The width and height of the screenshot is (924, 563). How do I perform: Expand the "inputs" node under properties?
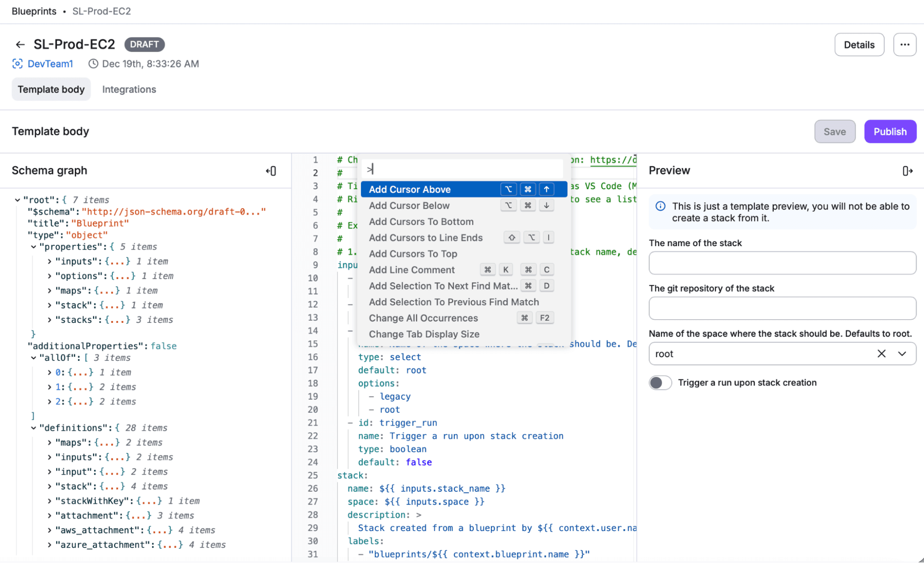click(49, 261)
